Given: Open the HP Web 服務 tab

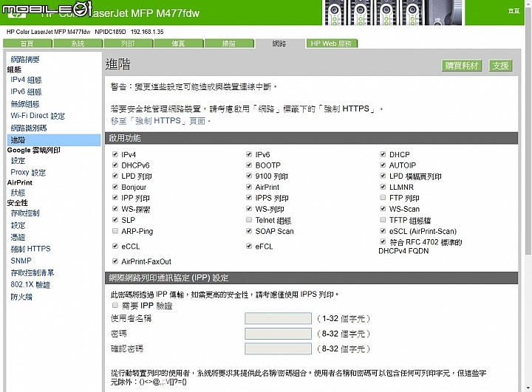Looking at the screenshot, I should [332, 44].
